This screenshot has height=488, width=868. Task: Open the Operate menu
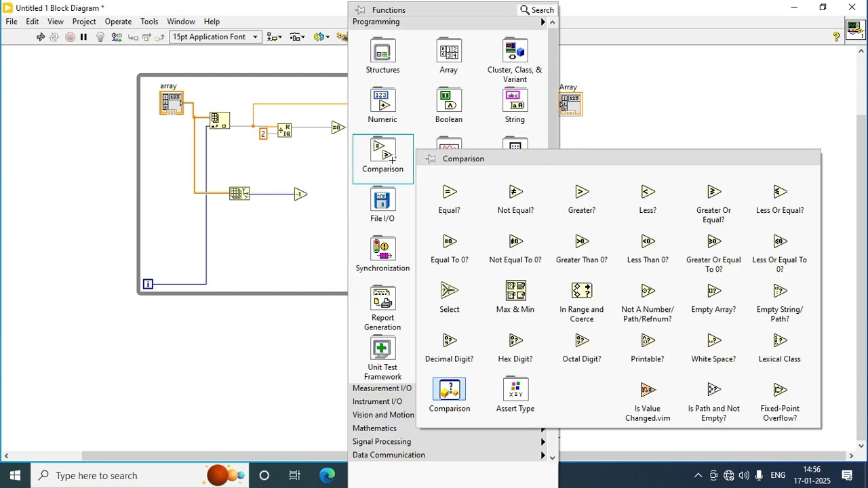(x=118, y=22)
